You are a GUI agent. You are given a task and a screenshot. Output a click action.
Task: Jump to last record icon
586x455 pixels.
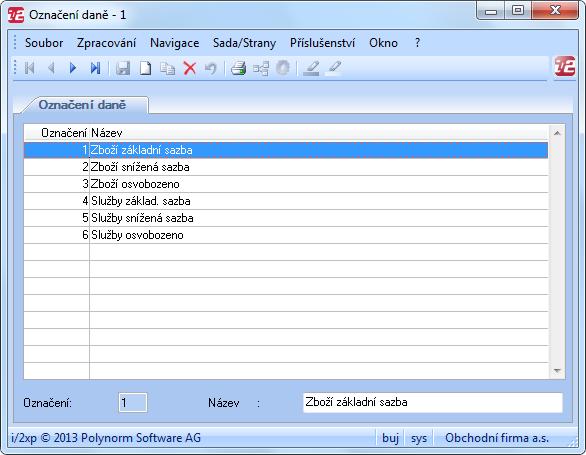(x=95, y=68)
